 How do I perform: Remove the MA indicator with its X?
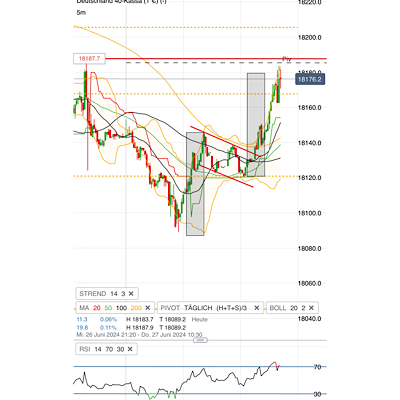(x=148, y=308)
